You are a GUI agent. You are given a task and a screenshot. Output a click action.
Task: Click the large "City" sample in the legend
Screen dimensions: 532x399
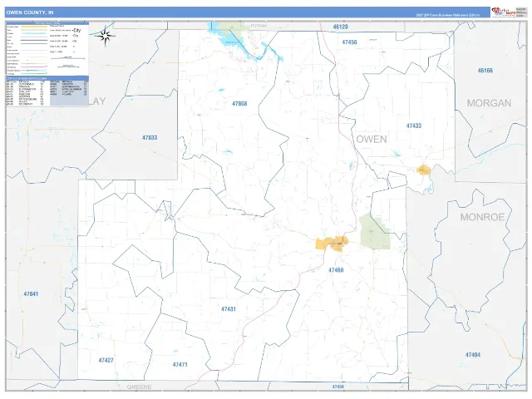(76, 31)
